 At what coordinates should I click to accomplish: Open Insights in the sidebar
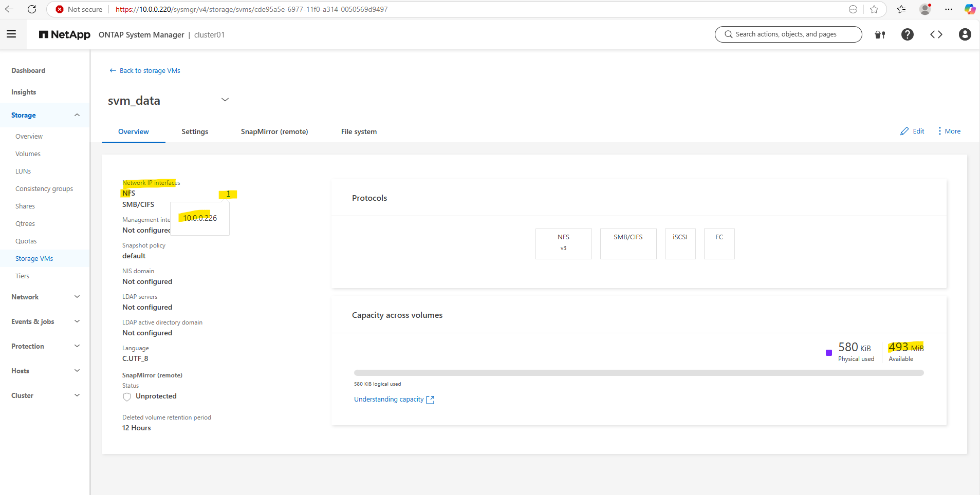[x=24, y=92]
